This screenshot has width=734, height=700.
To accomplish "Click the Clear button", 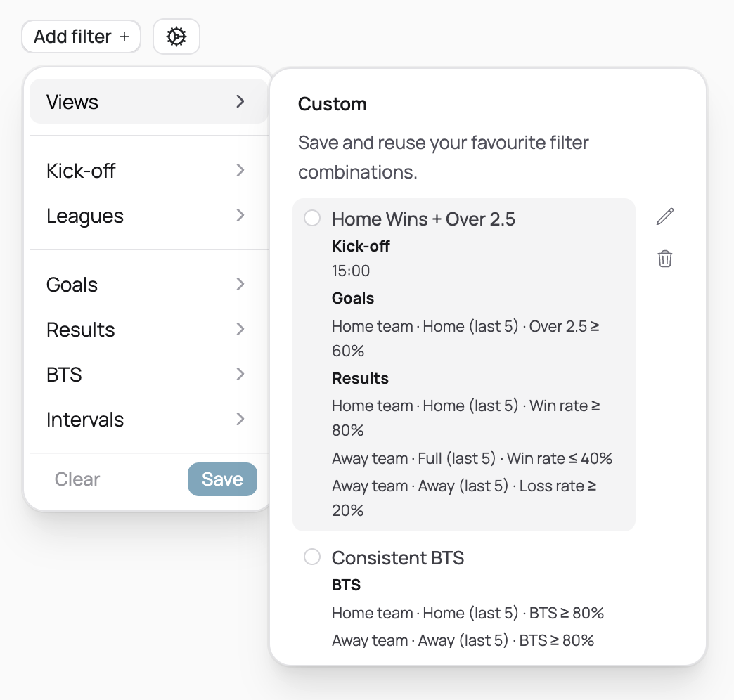I will coord(77,479).
